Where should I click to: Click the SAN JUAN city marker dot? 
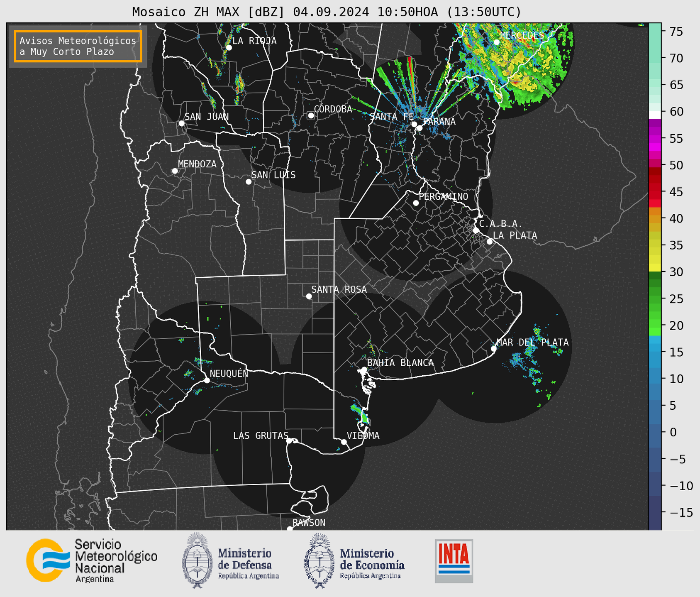click(181, 123)
